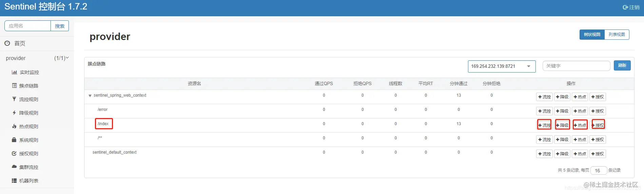644x194 pixels.
Task: Open 实时监控 chart icon in sidebar
Action: (x=14, y=72)
